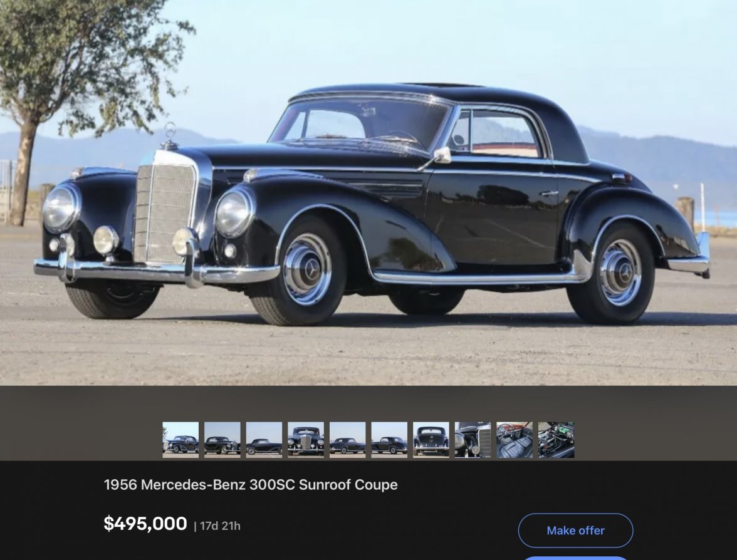Select the third thumbnail with side profile

coord(264,440)
